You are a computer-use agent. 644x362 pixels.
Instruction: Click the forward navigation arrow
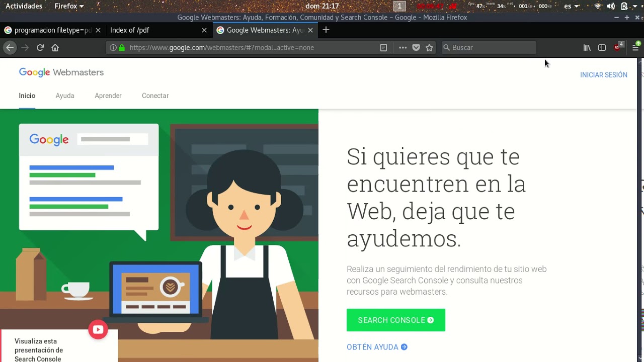[x=25, y=47]
